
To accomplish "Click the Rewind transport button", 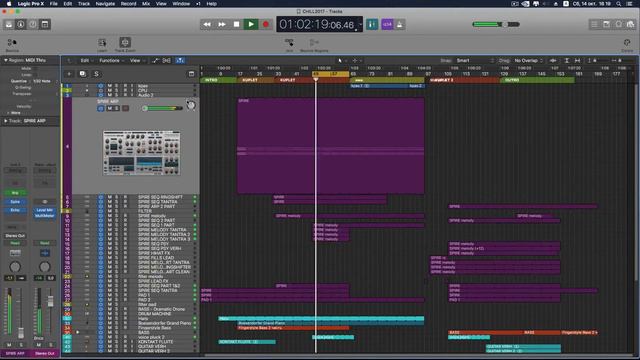I will [x=207, y=24].
